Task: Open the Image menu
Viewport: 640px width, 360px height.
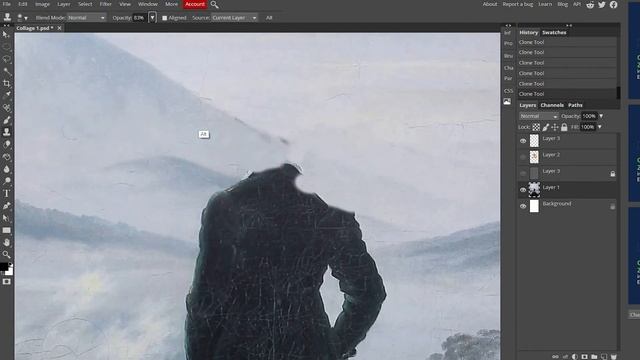Action: pos(42,4)
